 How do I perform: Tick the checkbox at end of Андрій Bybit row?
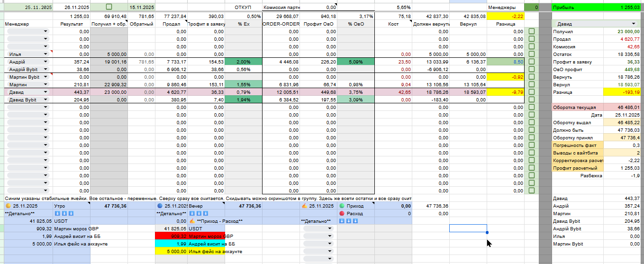click(531, 70)
